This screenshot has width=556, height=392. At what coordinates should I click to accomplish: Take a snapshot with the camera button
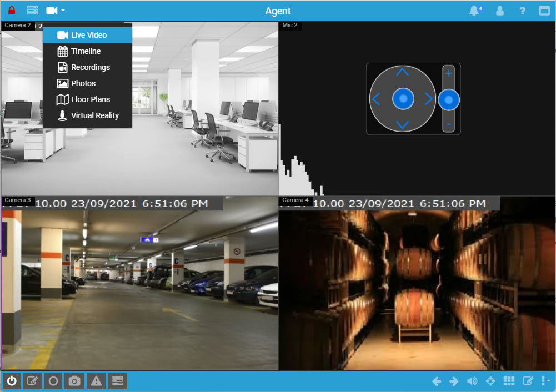tap(74, 381)
